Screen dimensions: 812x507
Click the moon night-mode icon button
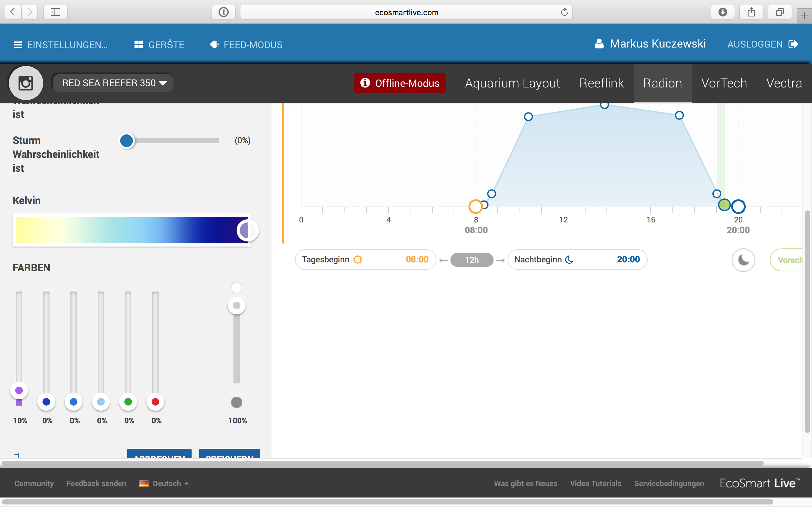tap(743, 260)
